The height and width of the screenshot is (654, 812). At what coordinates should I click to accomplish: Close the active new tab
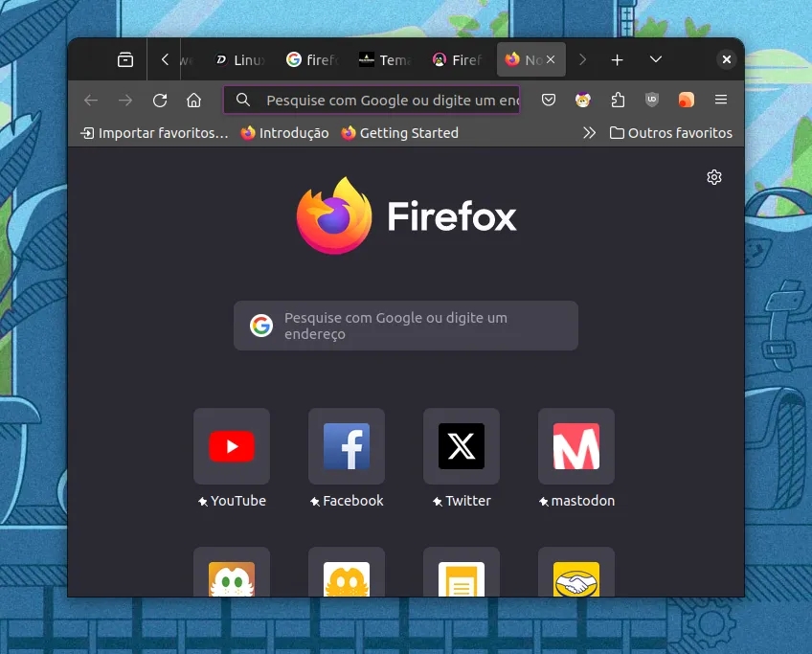(x=551, y=59)
